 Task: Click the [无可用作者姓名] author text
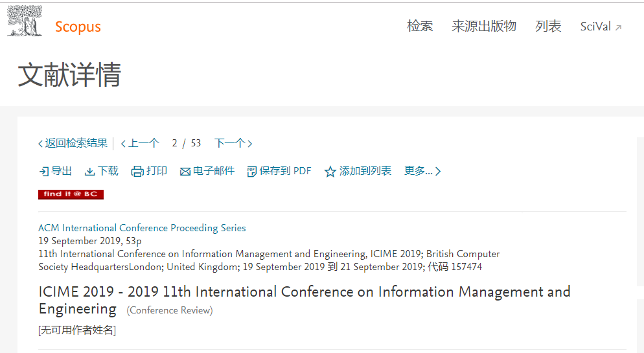(77, 330)
